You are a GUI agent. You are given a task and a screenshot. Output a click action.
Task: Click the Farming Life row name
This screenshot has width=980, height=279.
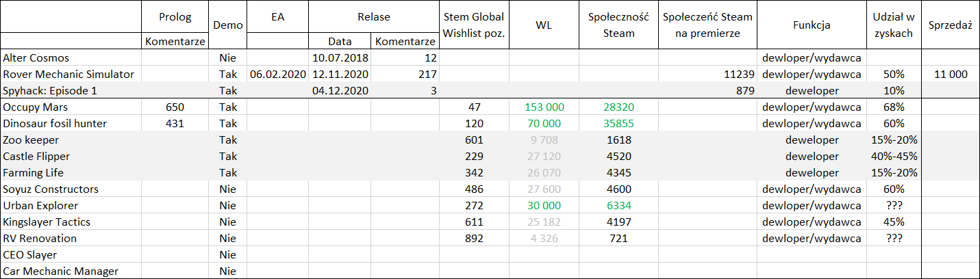34,173
